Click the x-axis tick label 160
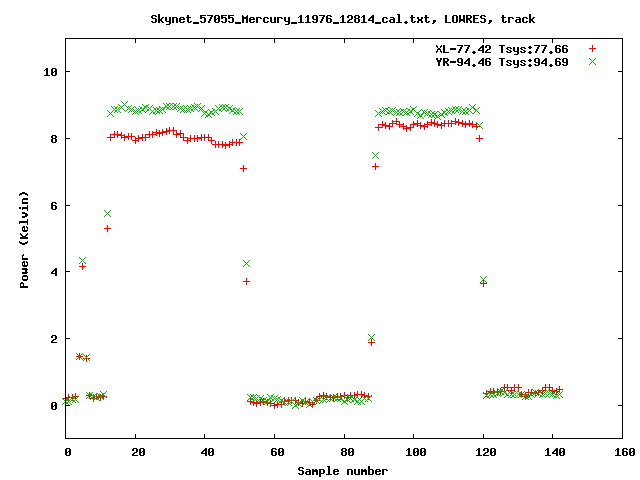Viewport: 640px width, 480px height. [x=624, y=452]
